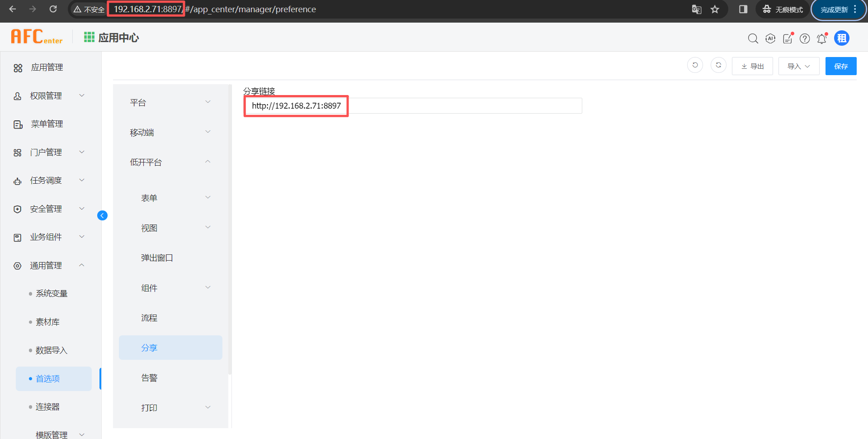Open the AI assistant icon
Image resolution: width=868 pixels, height=439 pixels.
770,38
